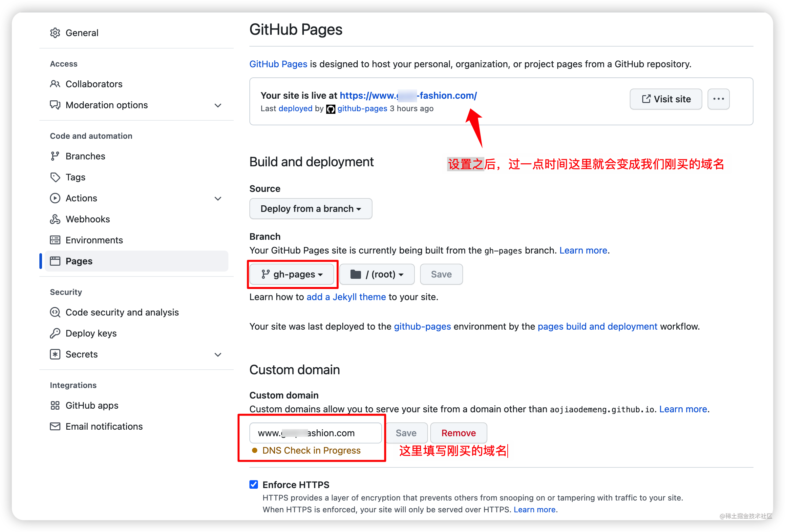
Task: Click the add a Jekyll theme link
Action: coord(346,297)
